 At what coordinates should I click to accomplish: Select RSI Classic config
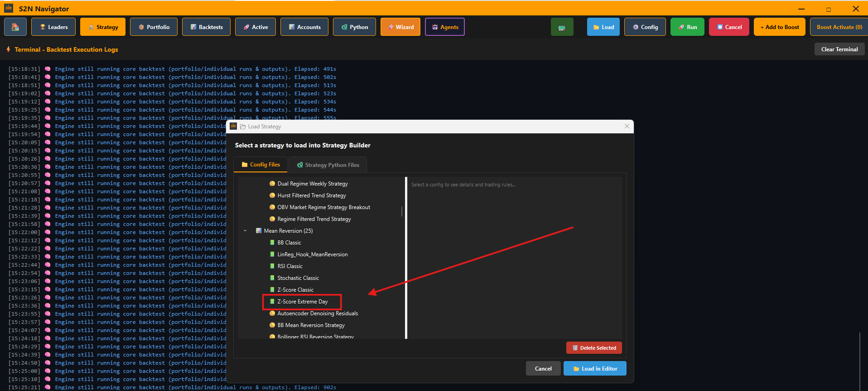tap(290, 266)
